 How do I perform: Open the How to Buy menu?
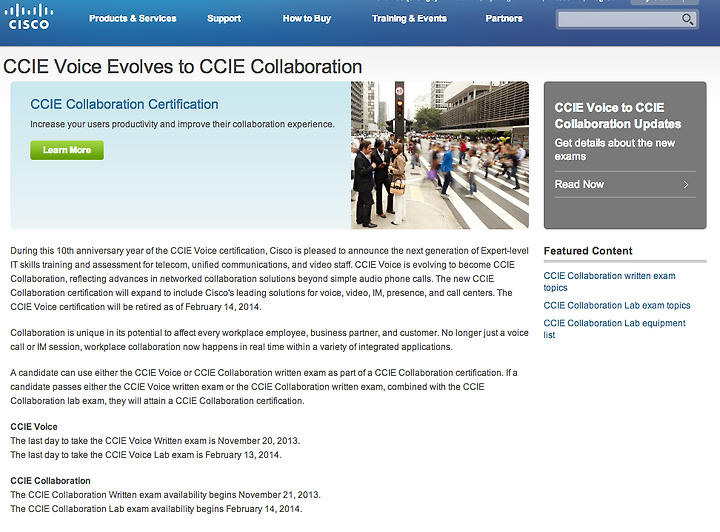[307, 18]
